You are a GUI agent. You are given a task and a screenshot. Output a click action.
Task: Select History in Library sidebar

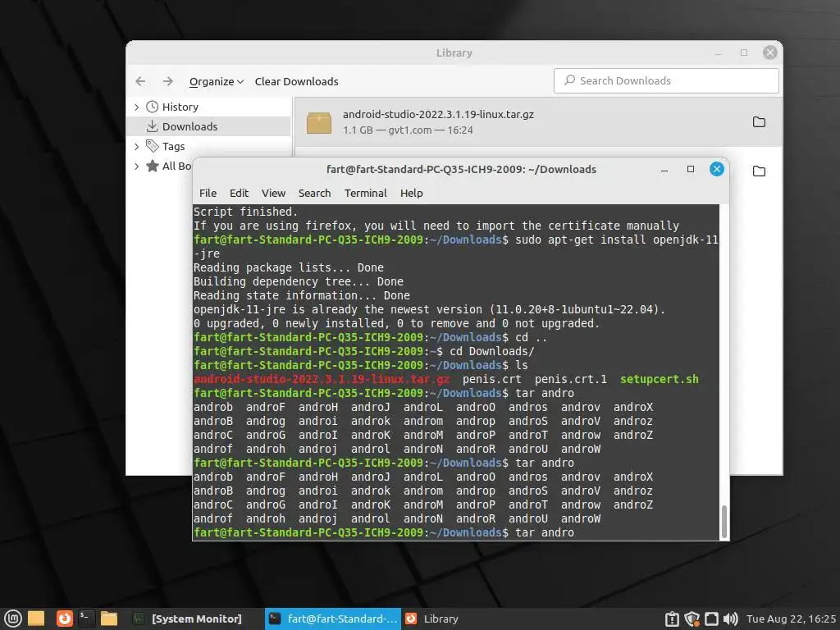(x=180, y=107)
